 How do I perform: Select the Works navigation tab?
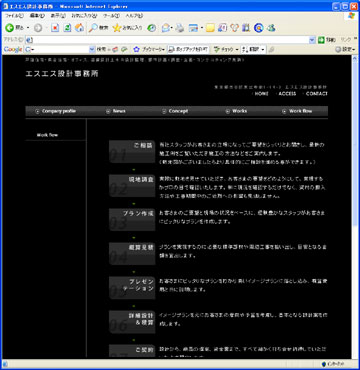237,111
